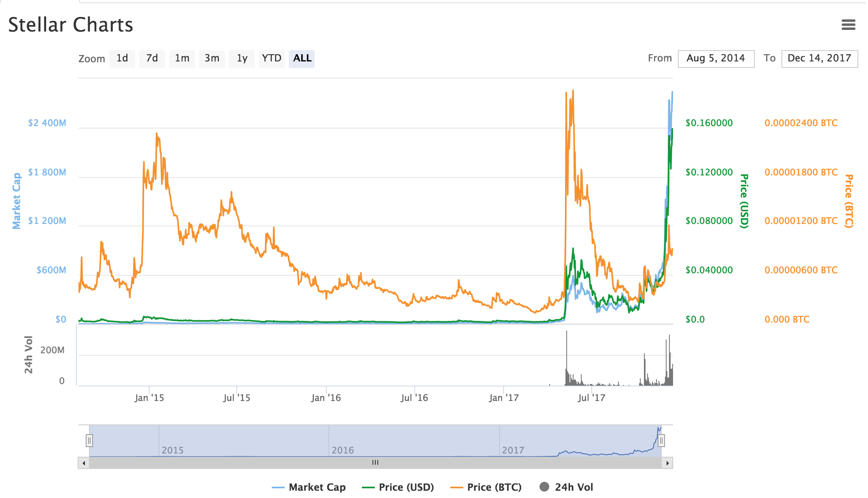Click the 200M volume axis label
Screen dimensions: 868x498
click(x=52, y=350)
